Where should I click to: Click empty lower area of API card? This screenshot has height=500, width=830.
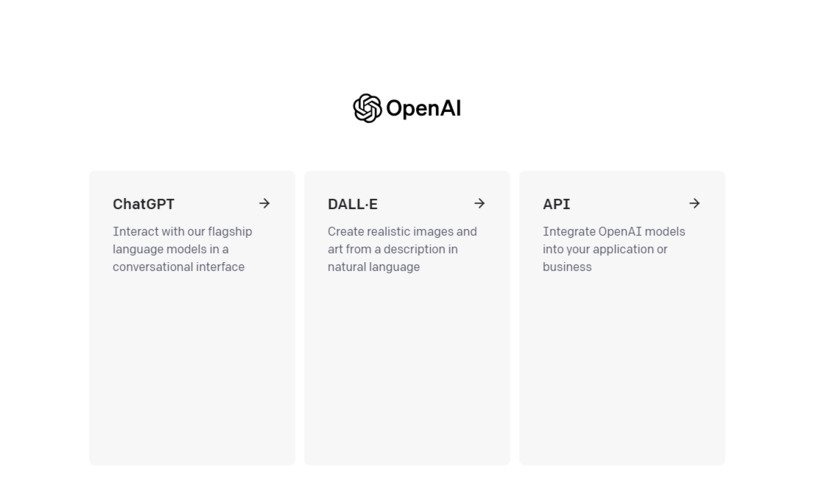coord(622,370)
